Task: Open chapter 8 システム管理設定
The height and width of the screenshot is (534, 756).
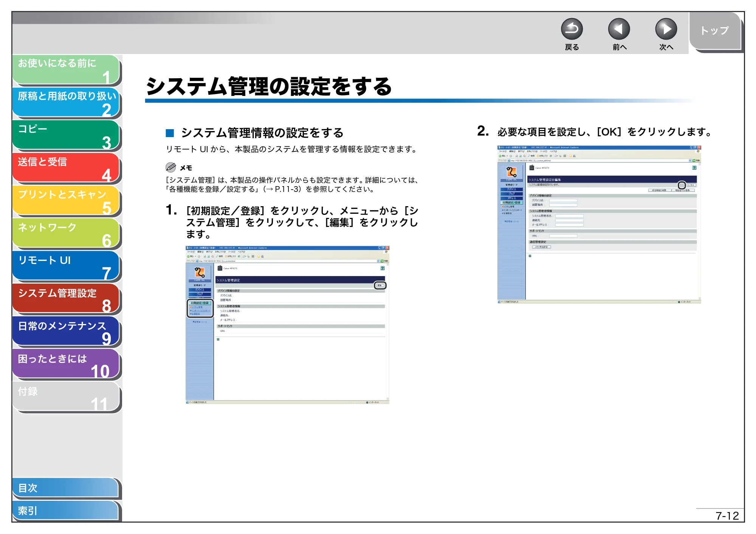Action: [66, 299]
